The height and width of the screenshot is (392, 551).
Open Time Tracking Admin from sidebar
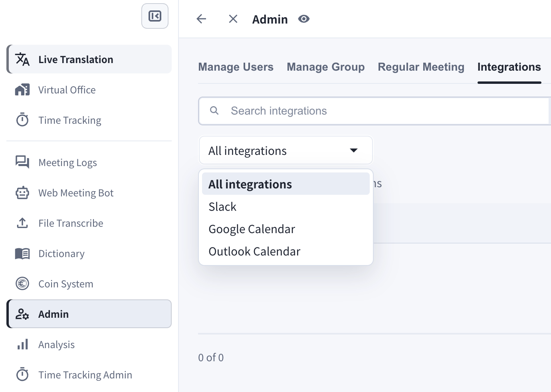(x=89, y=375)
